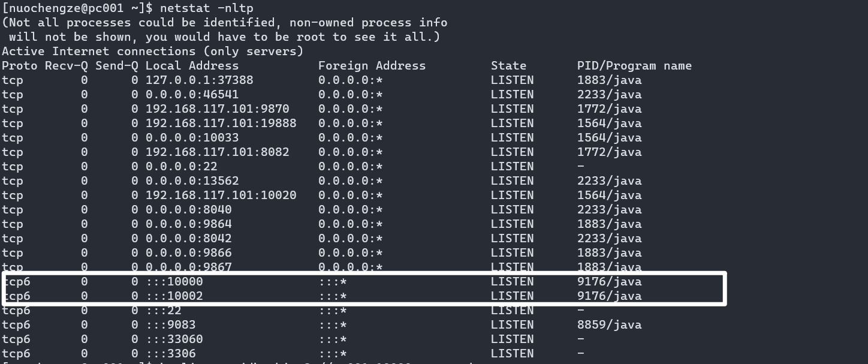This screenshot has height=364, width=868.
Task: Click the 0.0.0.0:8042 local address
Action: click(188, 239)
